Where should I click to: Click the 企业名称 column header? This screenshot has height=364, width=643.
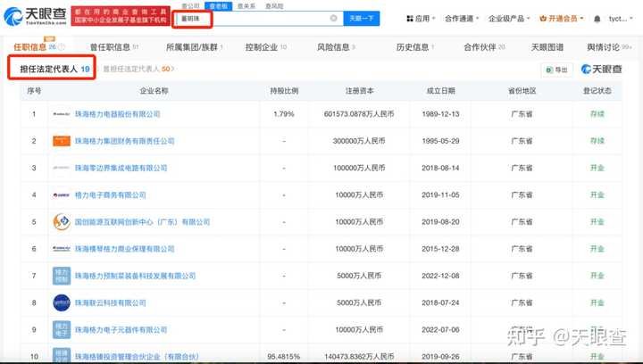pos(154,90)
